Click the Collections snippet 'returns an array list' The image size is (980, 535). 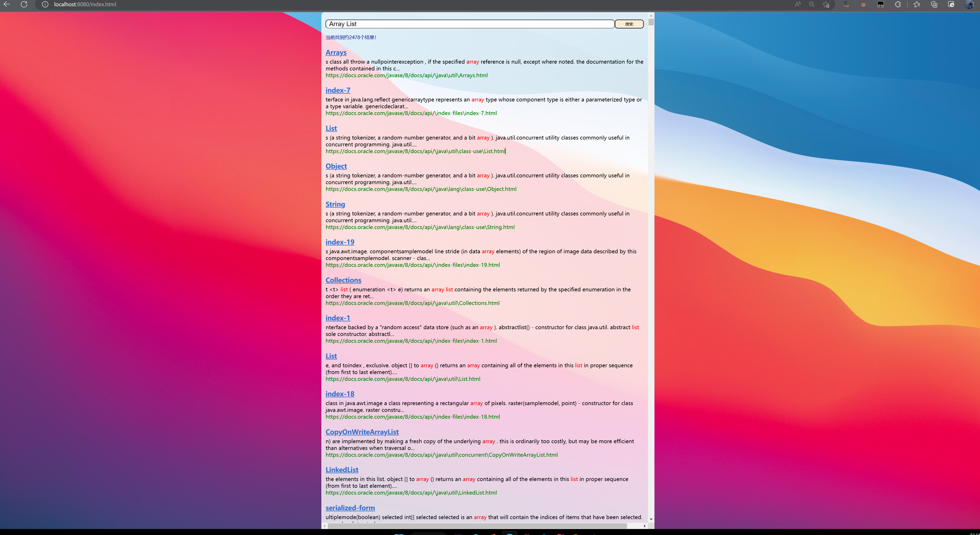pyautogui.click(x=478, y=293)
